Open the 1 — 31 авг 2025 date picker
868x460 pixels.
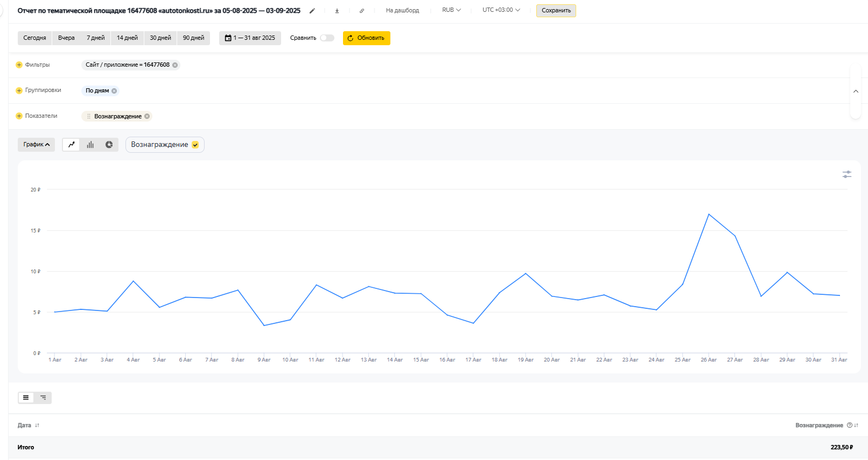(250, 38)
